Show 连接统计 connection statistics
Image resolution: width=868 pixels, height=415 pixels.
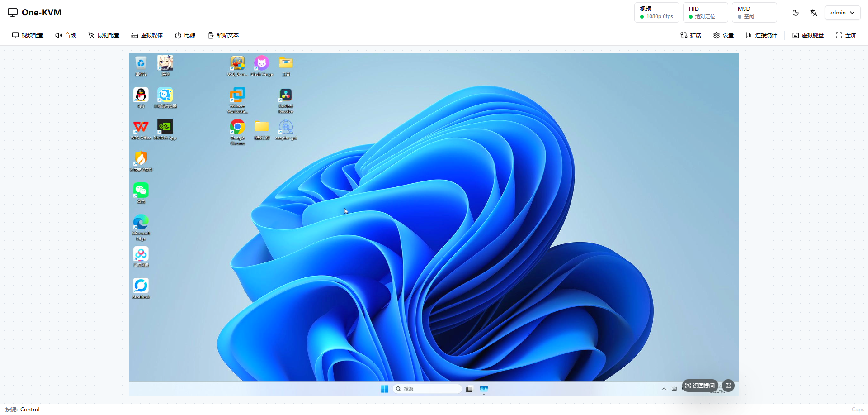(761, 35)
